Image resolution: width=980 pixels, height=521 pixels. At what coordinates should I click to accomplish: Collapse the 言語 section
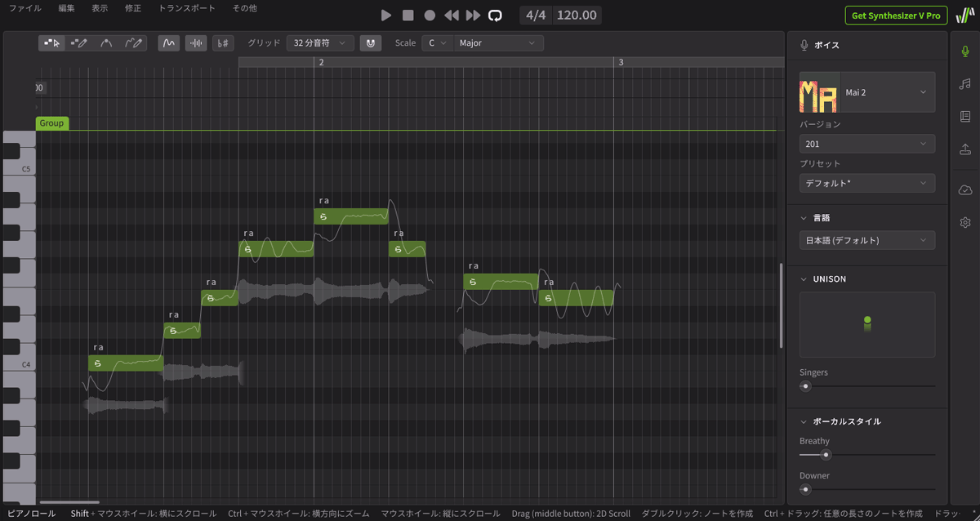804,218
